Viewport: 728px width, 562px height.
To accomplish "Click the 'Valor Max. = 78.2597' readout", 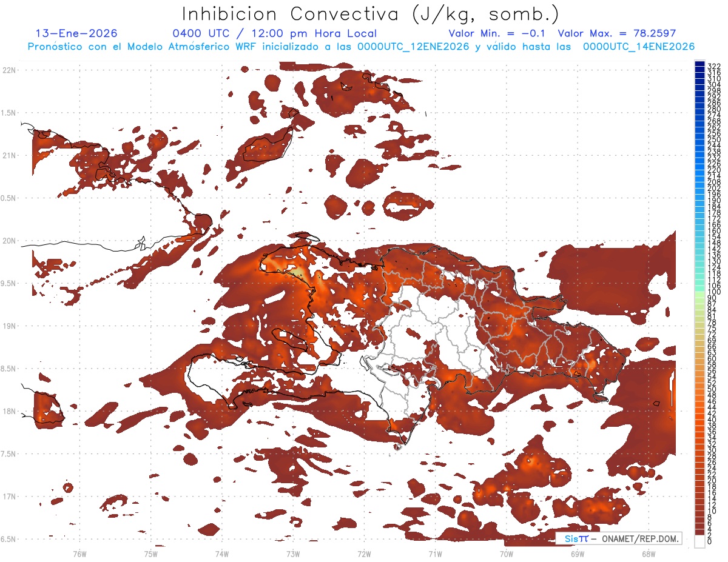I will [617, 34].
